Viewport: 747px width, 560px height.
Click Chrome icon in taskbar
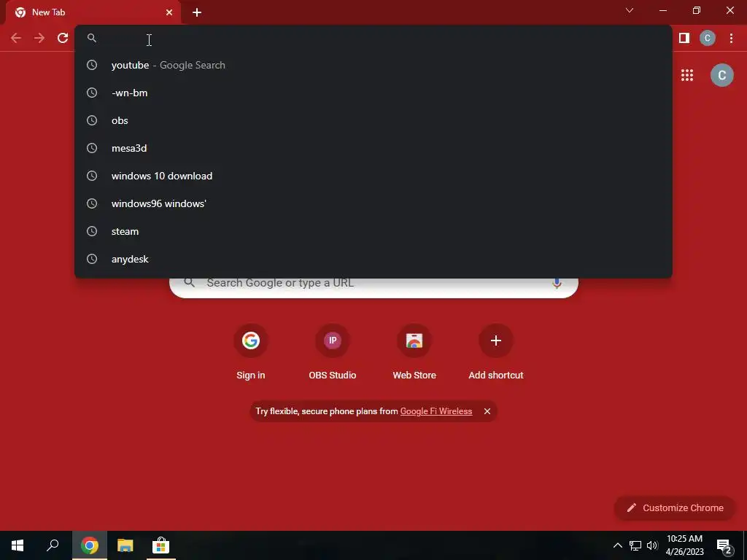(x=90, y=545)
